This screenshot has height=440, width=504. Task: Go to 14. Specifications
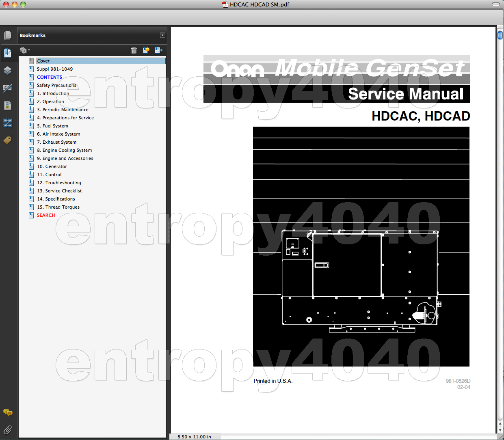56,199
